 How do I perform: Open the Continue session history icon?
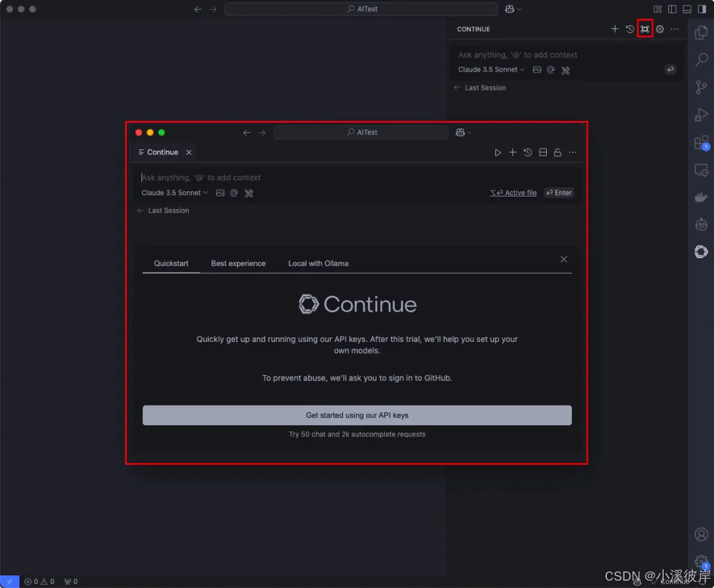click(528, 152)
